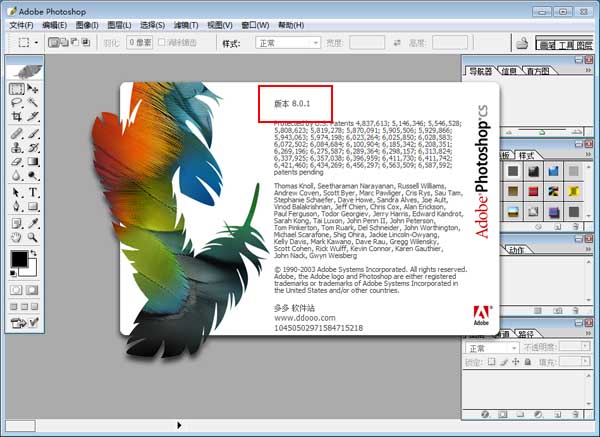Select the Zoom tool

coord(33,237)
